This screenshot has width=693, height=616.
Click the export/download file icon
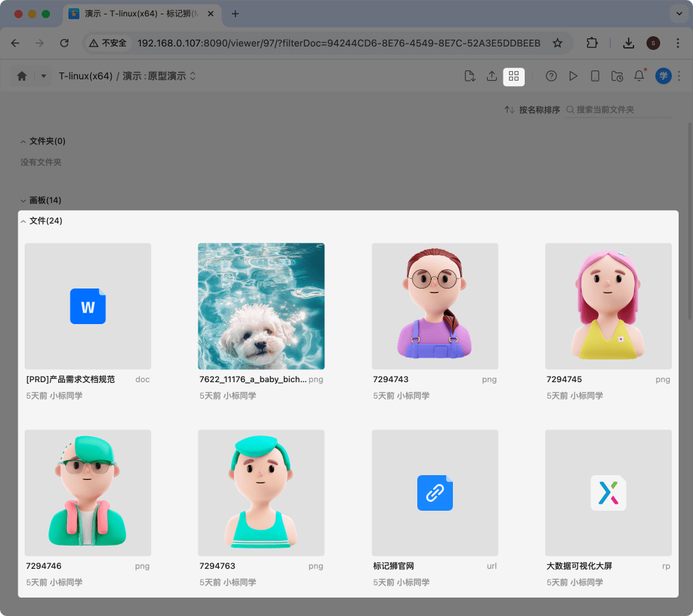pos(470,76)
